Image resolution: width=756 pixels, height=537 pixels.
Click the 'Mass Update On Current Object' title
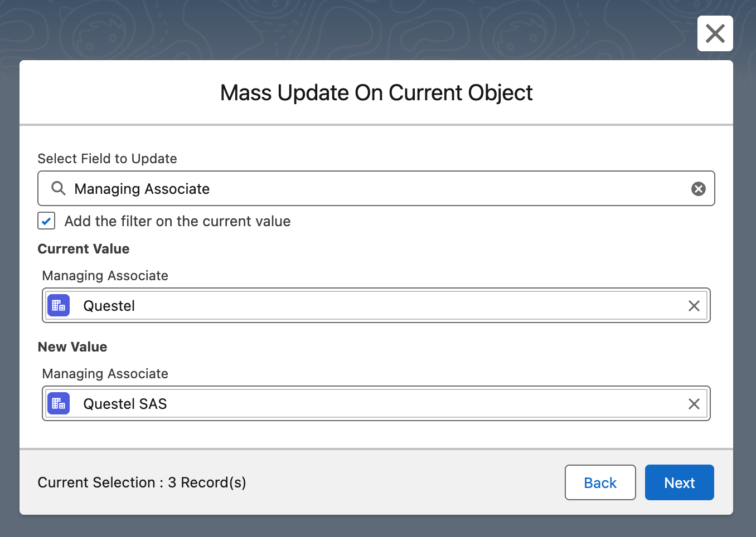pos(376,92)
